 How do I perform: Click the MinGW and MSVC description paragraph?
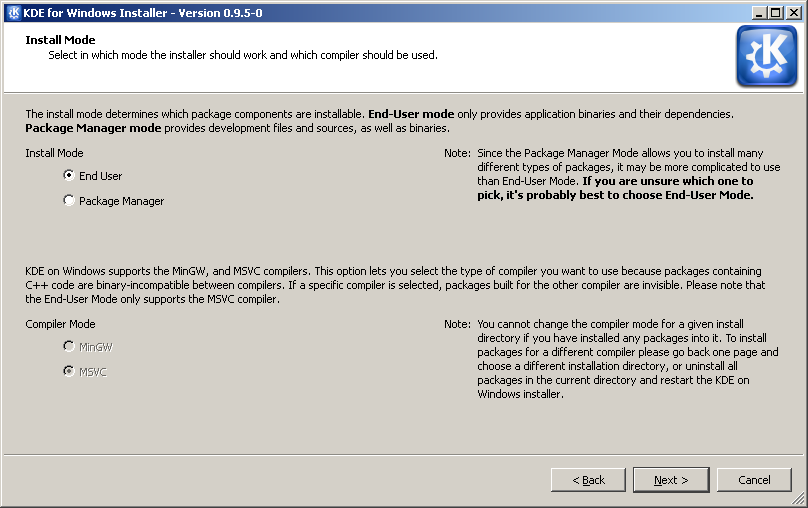pyautogui.click(x=395, y=285)
